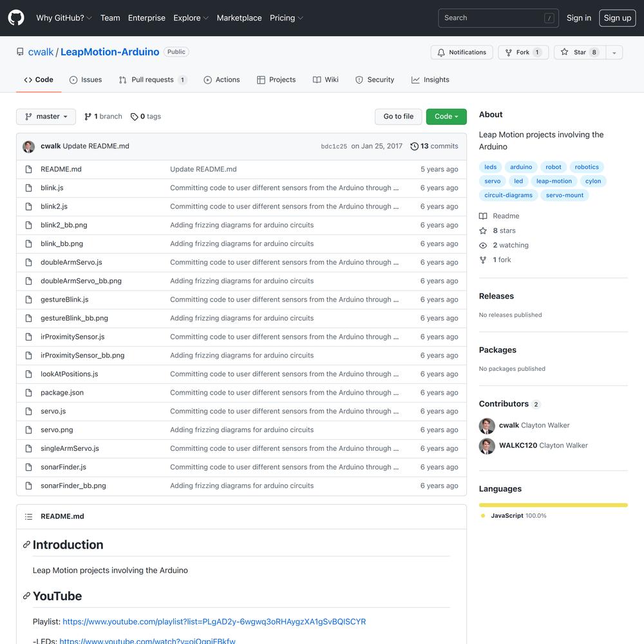Click the slash shortcut icon in search box
This screenshot has height=644, width=644.
tap(549, 18)
